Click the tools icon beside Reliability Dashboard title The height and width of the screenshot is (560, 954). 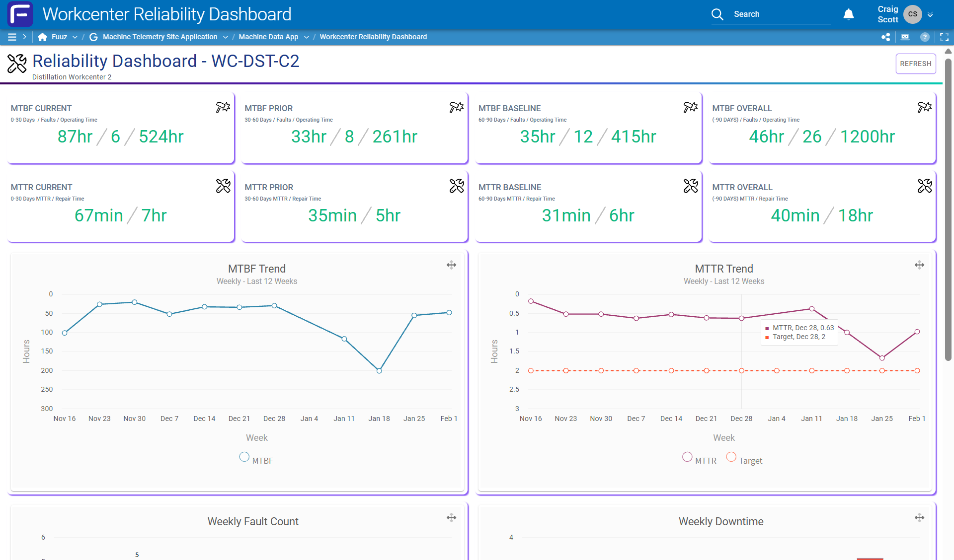point(17,64)
